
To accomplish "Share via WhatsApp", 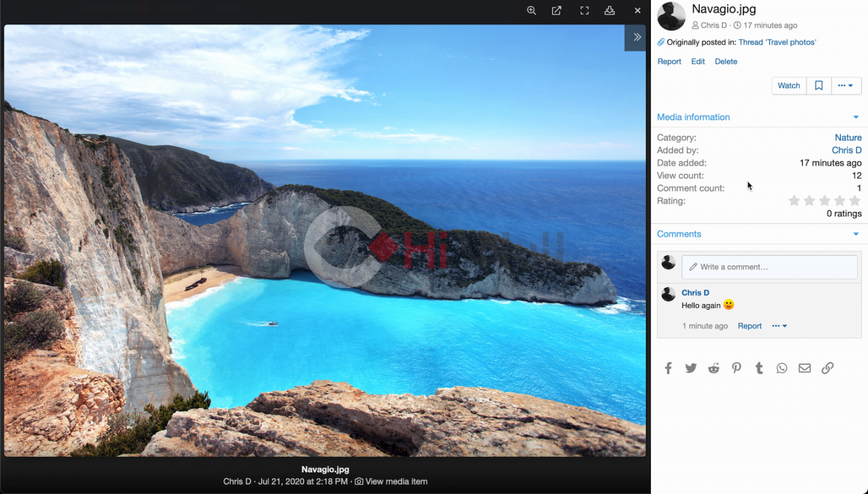I will click(x=782, y=368).
